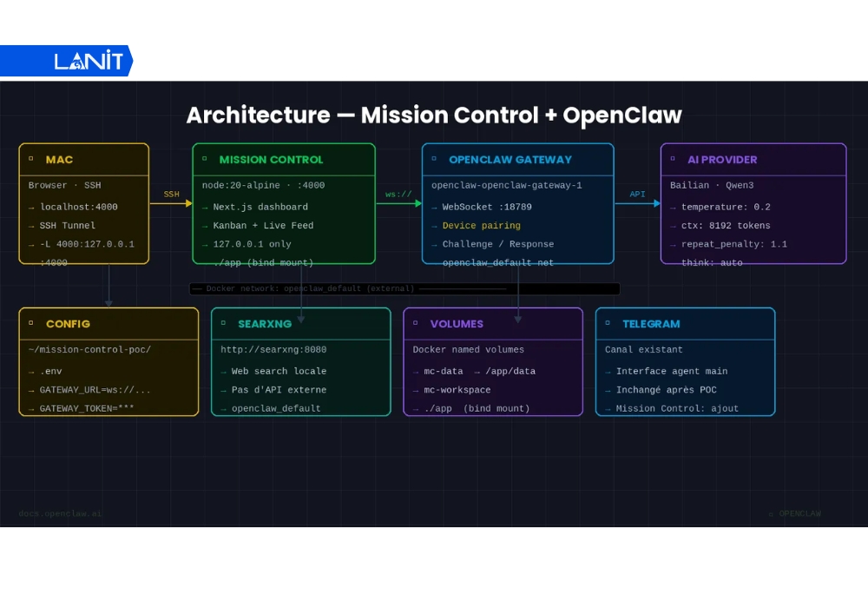This screenshot has width=868, height=608.
Task: Click 'Interface agent main' line
Action: click(672, 372)
